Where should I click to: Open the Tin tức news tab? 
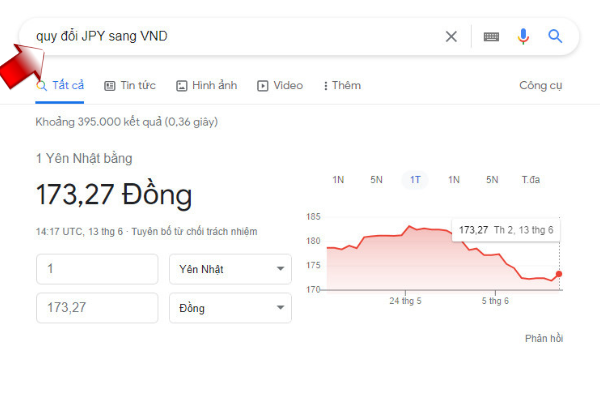(x=129, y=86)
